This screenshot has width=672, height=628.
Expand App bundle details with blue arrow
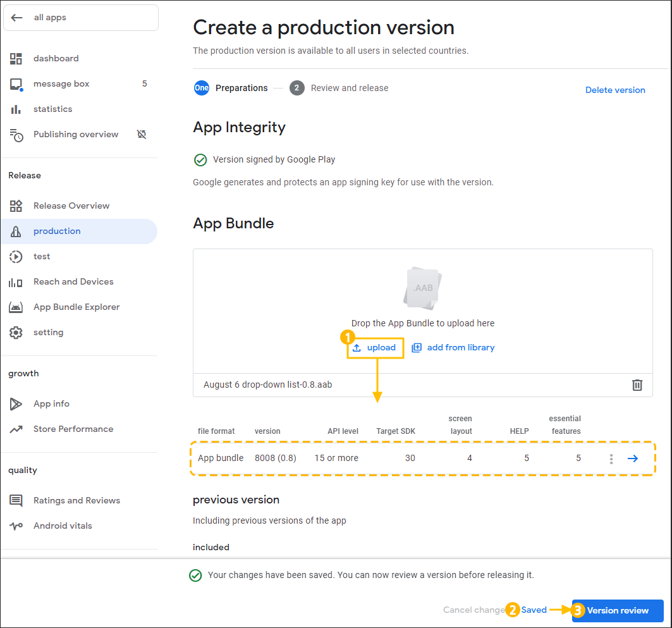coord(633,459)
